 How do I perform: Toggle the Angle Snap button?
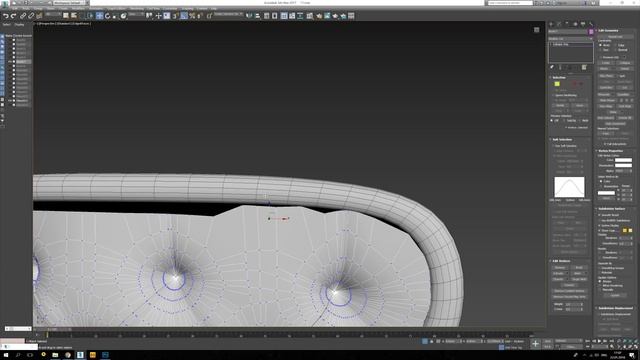point(184,16)
